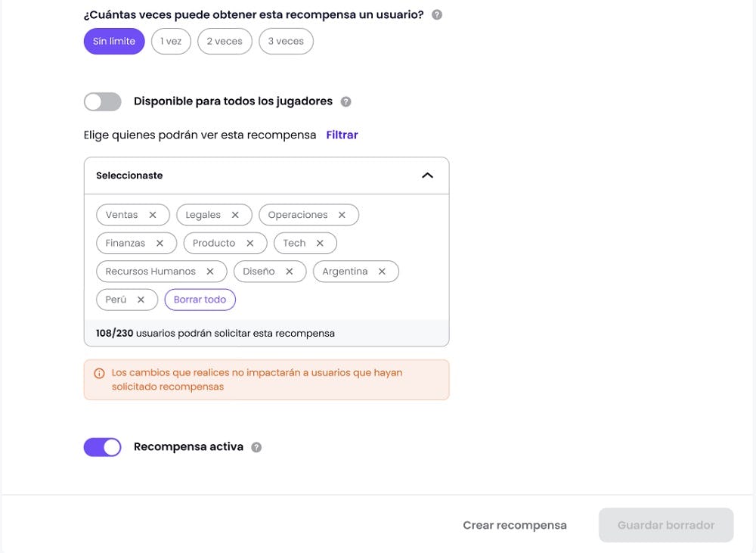This screenshot has height=553, width=756.
Task: Select the 1 vez option
Action: click(x=171, y=41)
